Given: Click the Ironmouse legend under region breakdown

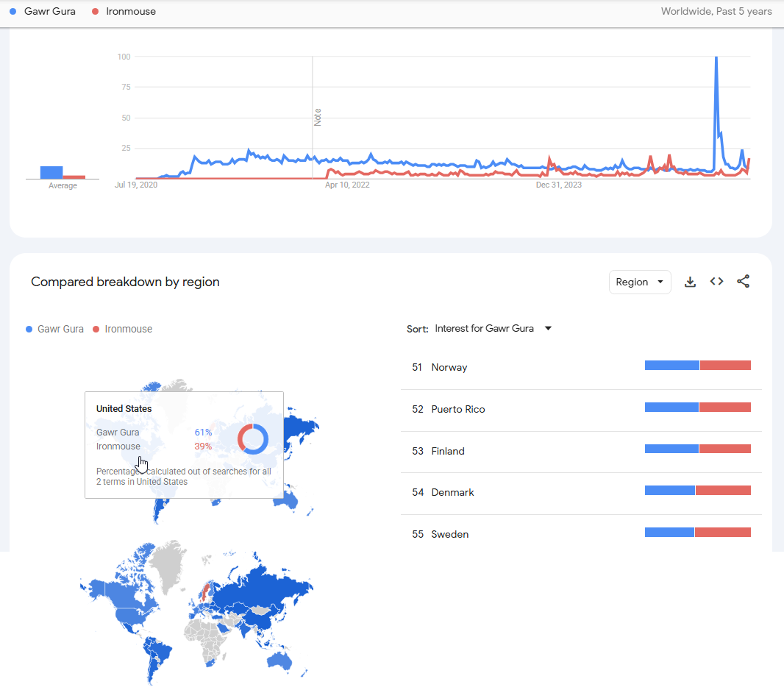Looking at the screenshot, I should pos(123,329).
